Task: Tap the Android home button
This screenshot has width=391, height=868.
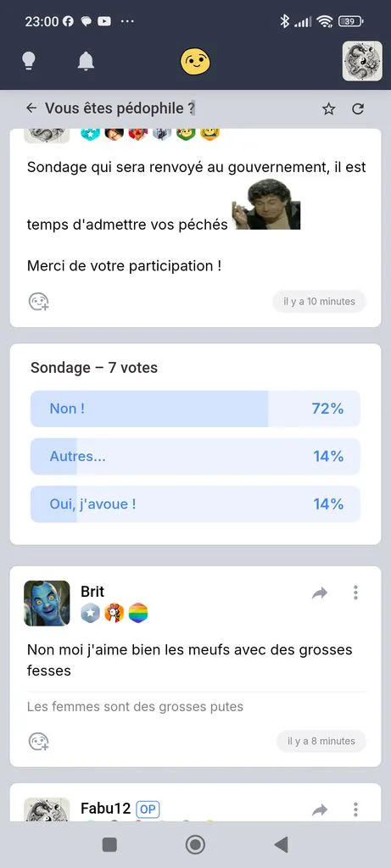Action: tap(195, 844)
